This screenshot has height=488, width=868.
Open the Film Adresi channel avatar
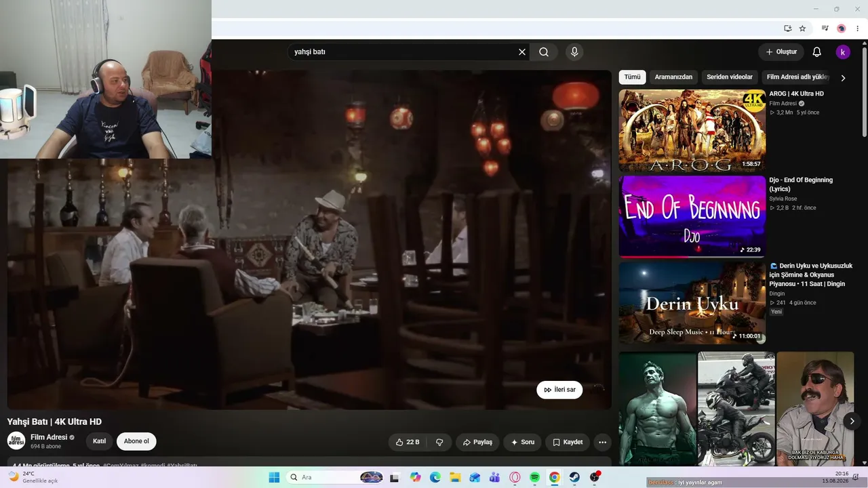(16, 441)
